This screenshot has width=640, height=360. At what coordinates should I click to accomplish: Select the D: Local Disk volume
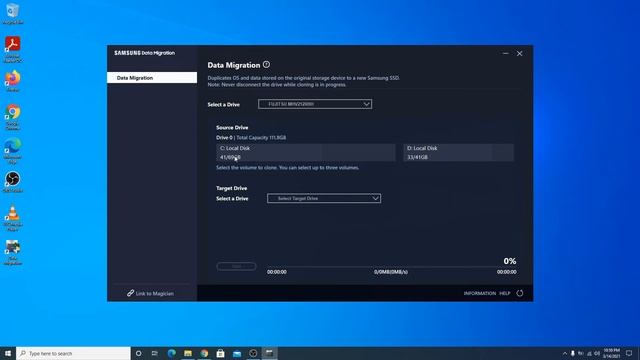click(458, 153)
